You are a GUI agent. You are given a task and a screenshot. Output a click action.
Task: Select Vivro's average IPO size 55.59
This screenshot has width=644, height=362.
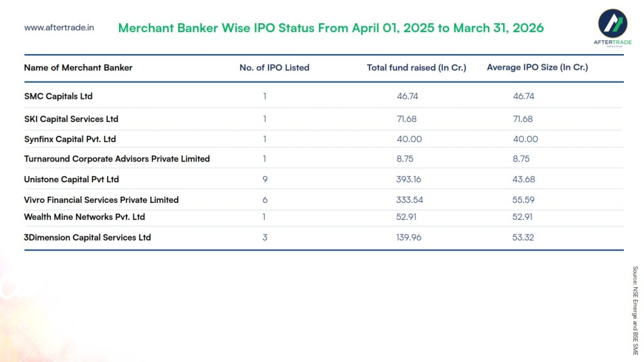click(525, 200)
